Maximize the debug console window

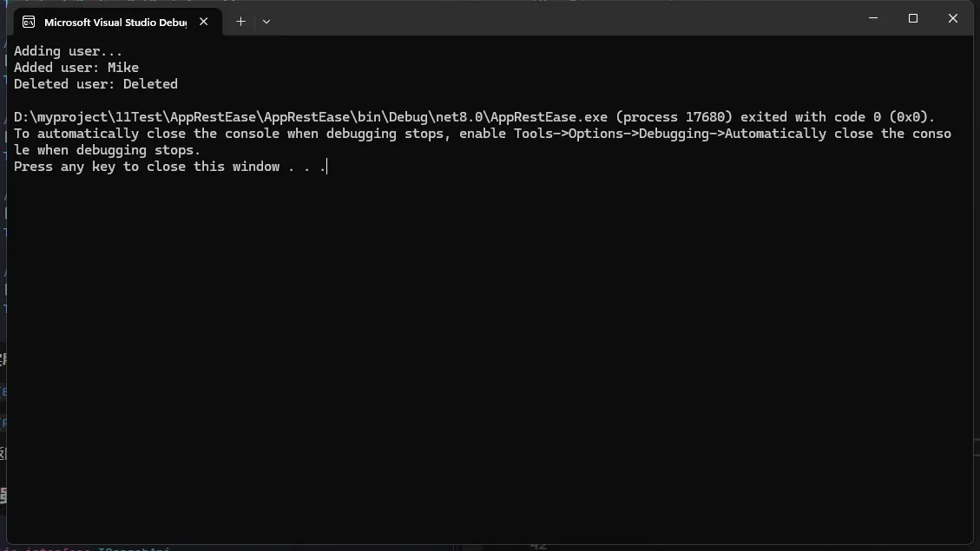913,18
